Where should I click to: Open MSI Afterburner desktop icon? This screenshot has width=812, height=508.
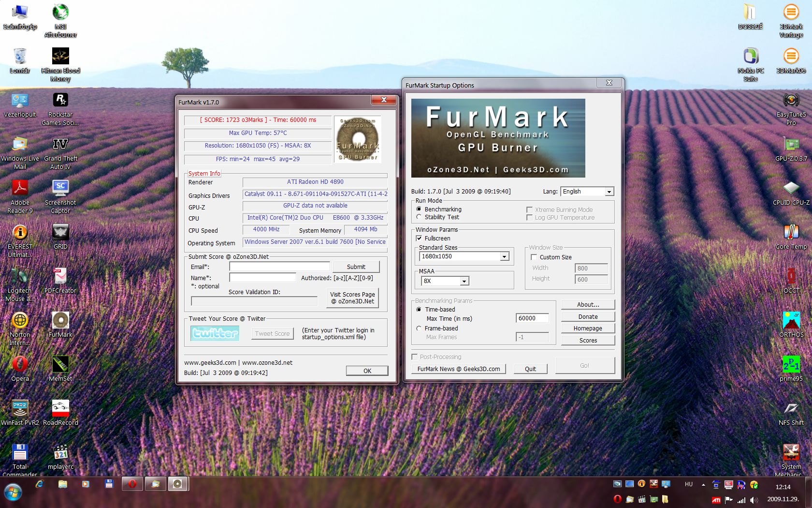tap(60, 20)
